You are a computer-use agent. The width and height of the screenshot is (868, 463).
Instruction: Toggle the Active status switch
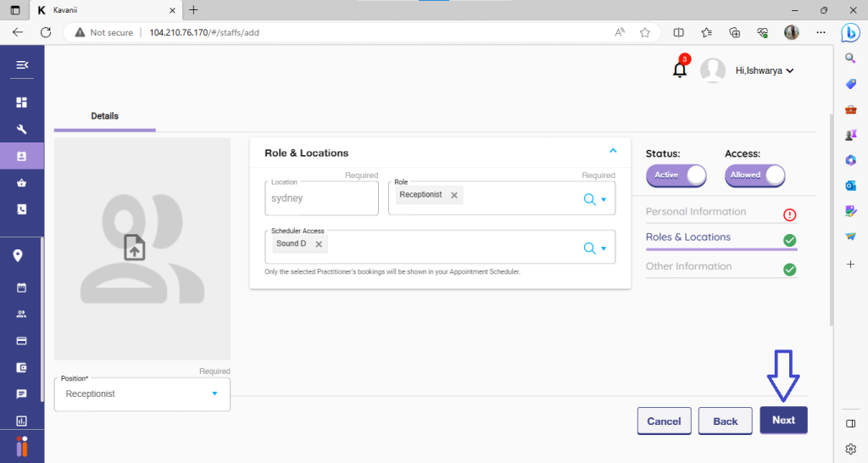[676, 175]
